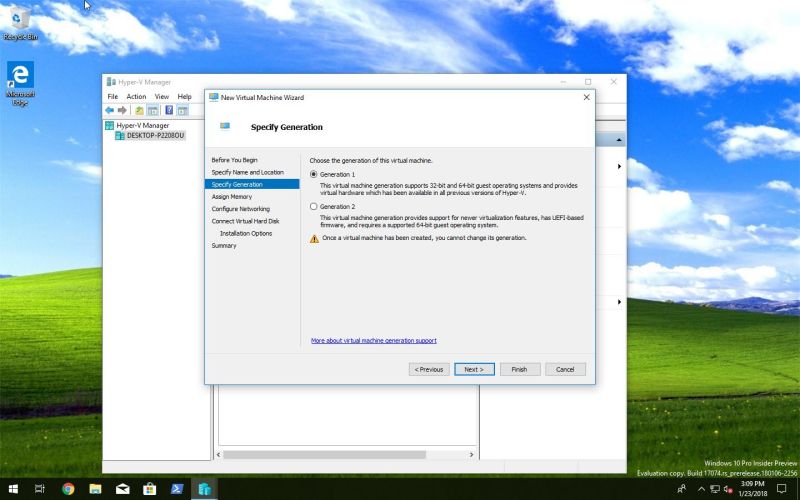Collapse the Actions pane section arrow at top

click(619, 139)
